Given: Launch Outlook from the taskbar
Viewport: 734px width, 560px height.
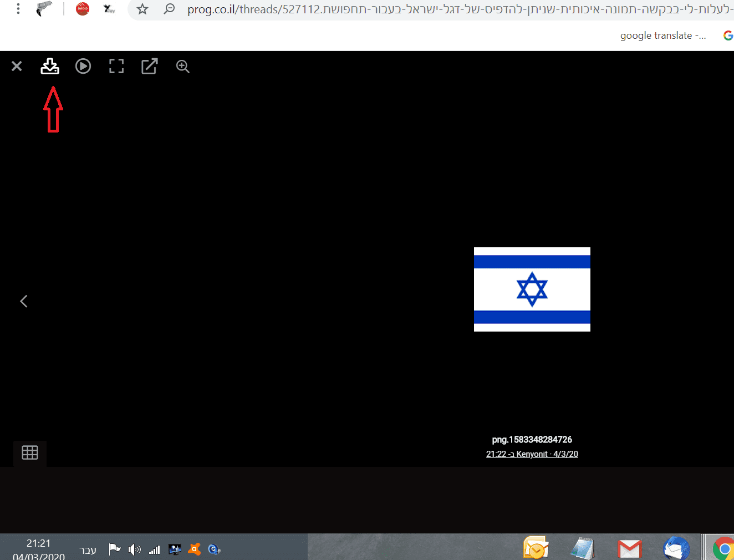Looking at the screenshot, I should (x=535, y=549).
